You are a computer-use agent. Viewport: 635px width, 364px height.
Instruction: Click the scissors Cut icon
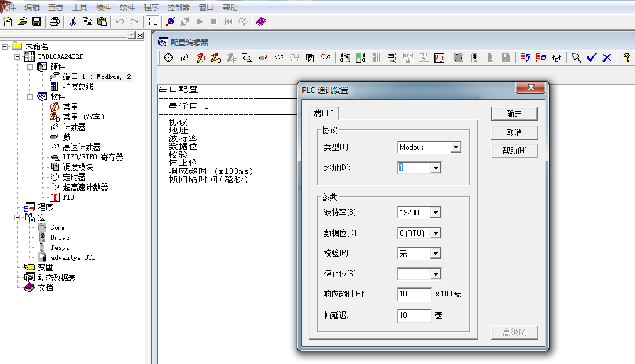point(73,22)
